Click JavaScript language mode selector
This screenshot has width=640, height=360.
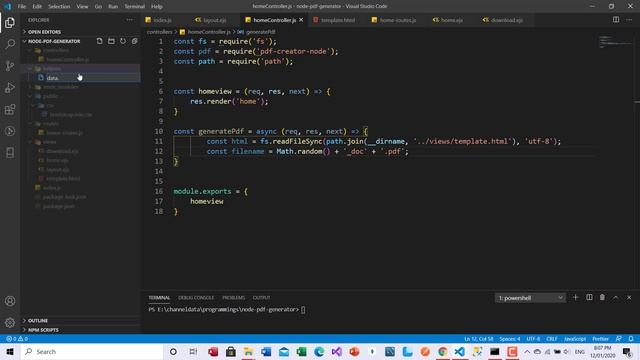(575, 339)
